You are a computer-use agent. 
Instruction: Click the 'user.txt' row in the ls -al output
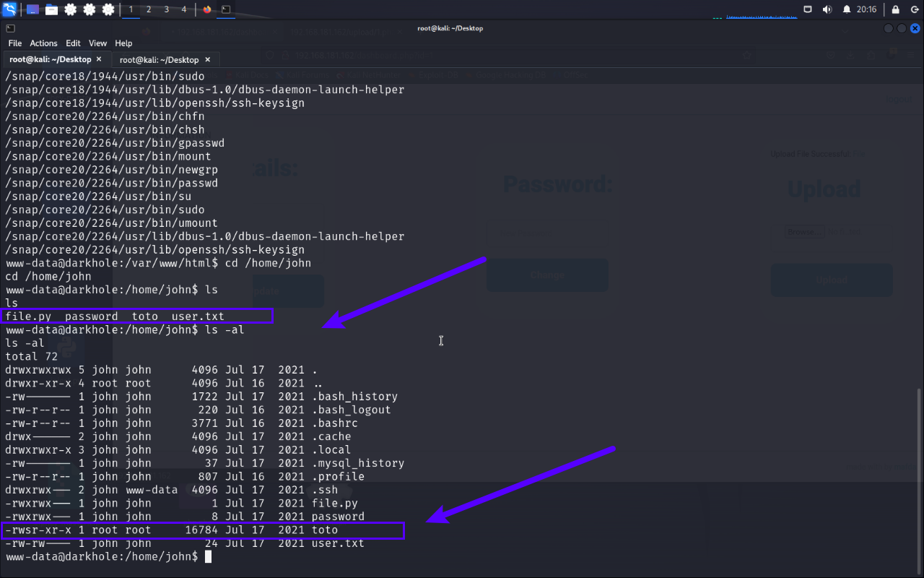coord(185,543)
